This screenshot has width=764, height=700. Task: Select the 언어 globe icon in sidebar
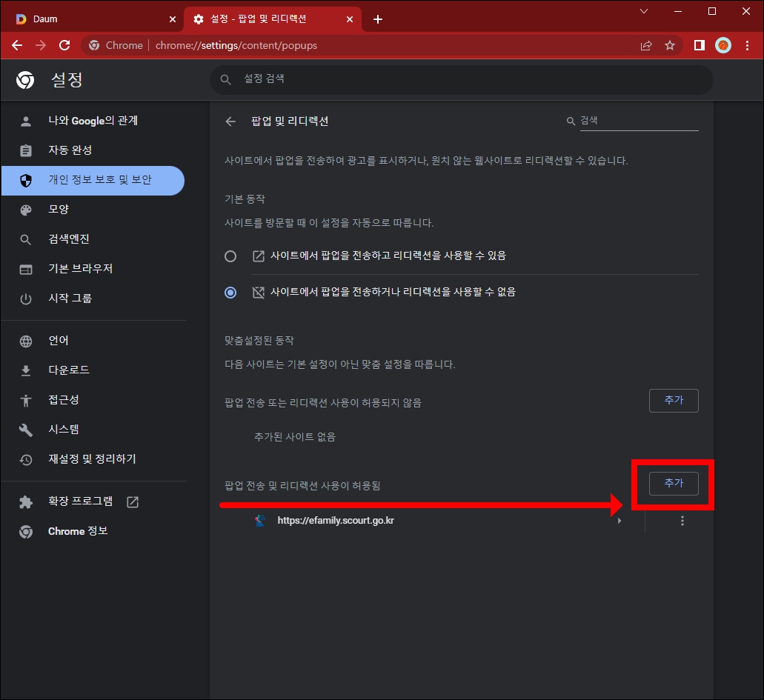(26, 340)
